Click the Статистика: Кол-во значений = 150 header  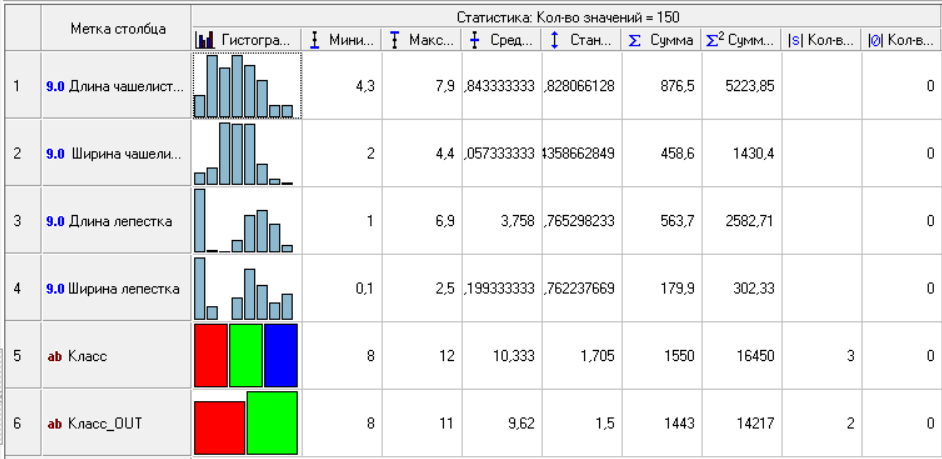coord(567,17)
